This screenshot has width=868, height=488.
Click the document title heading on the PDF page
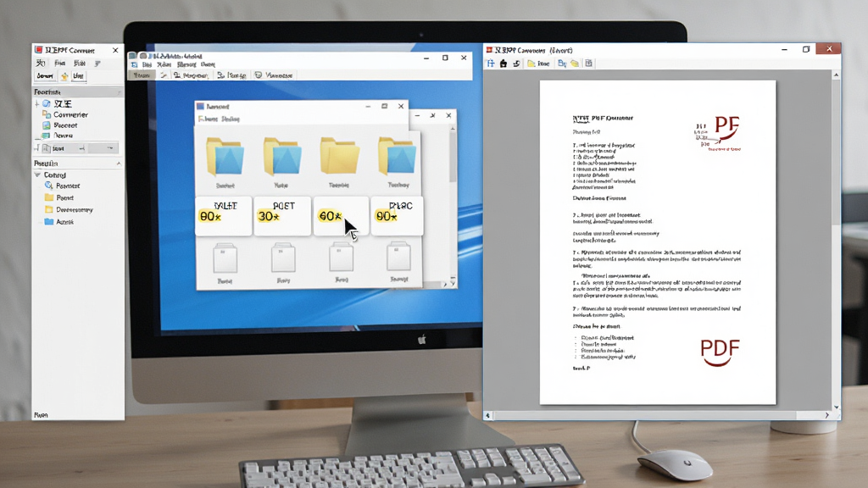pos(603,118)
